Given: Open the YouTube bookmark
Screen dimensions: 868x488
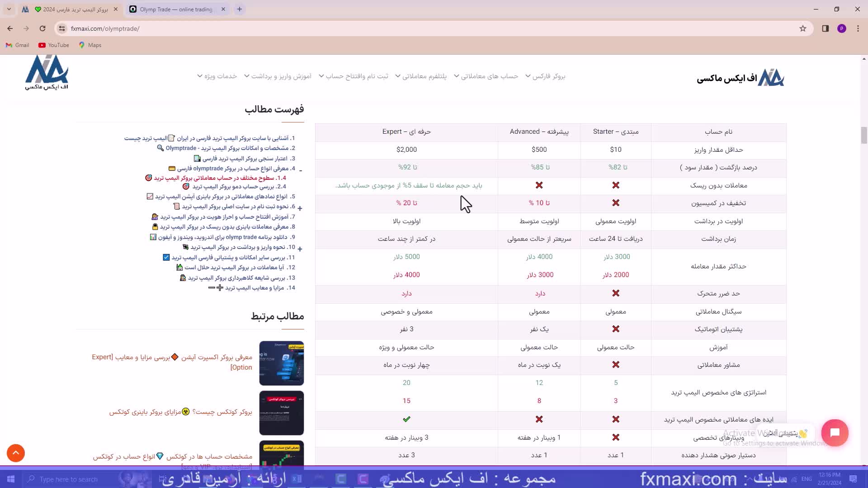Looking at the screenshot, I should pos(54,45).
